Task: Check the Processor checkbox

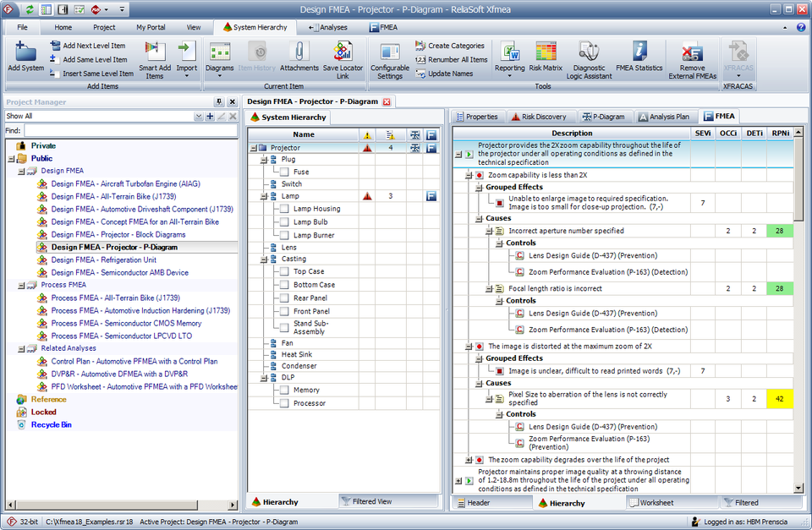Action: [x=284, y=403]
